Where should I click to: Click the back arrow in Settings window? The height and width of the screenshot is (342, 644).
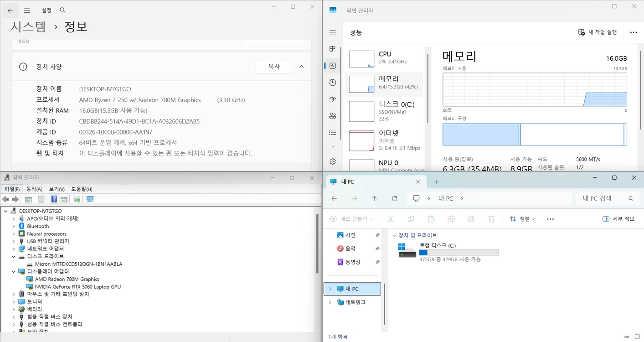[10, 10]
